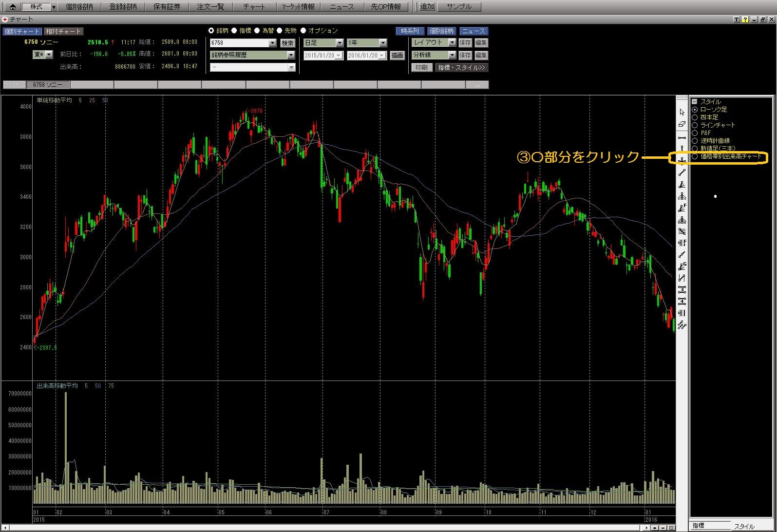Image resolution: width=777 pixels, height=532 pixels.
Task: Open the 分析線 dropdown
Action: click(452, 55)
